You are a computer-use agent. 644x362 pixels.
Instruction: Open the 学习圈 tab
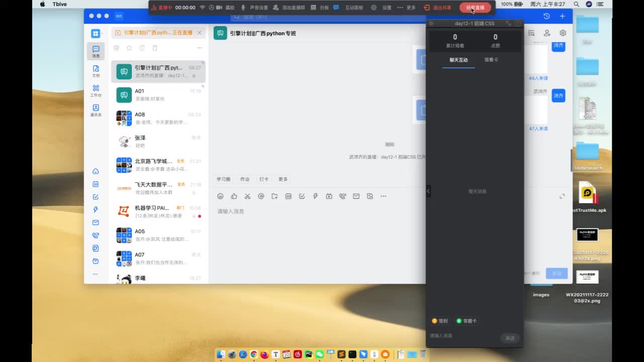click(x=223, y=179)
